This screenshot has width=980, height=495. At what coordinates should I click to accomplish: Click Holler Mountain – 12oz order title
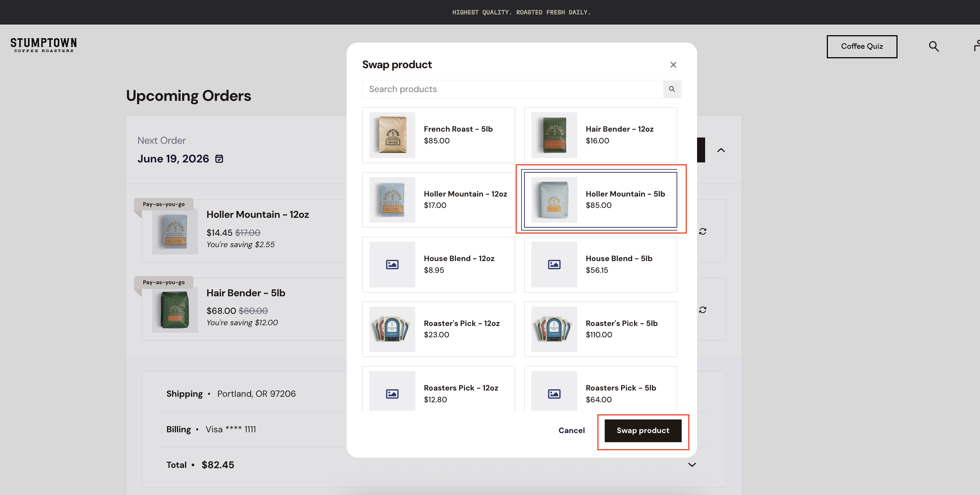click(x=258, y=214)
